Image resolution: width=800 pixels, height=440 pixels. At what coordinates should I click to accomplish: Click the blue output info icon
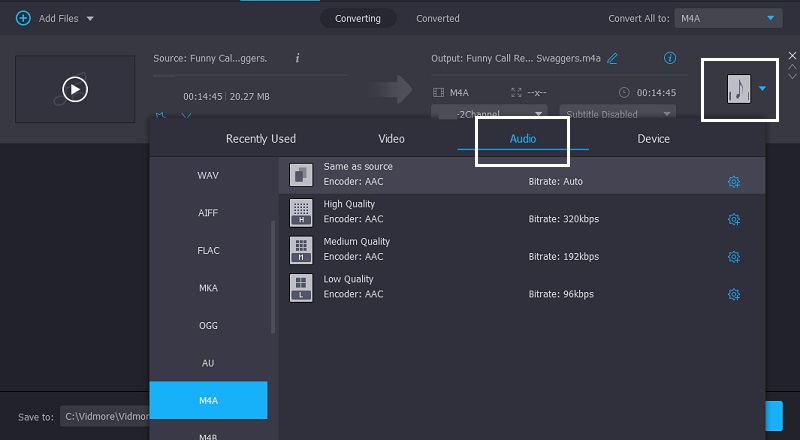coord(670,58)
